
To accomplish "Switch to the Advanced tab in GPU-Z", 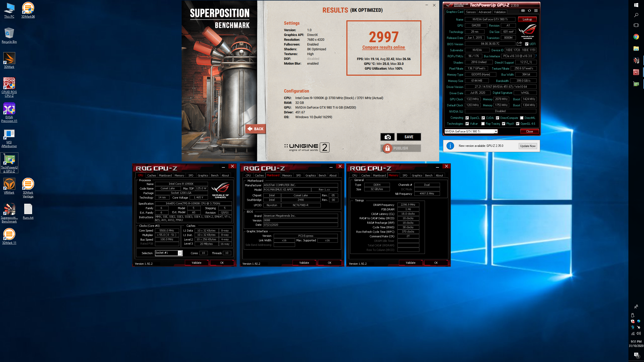I will [485, 12].
